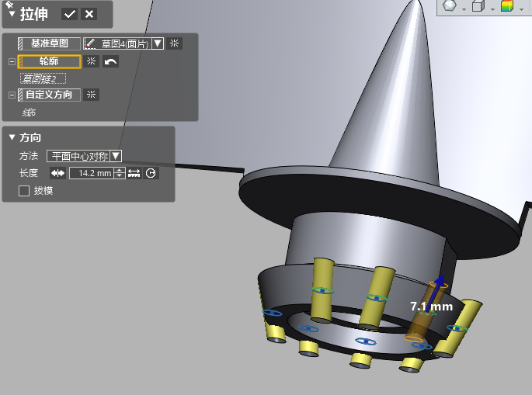532x395 pixels.
Task: Click the 14.2 mm length input field
Action: click(x=91, y=173)
